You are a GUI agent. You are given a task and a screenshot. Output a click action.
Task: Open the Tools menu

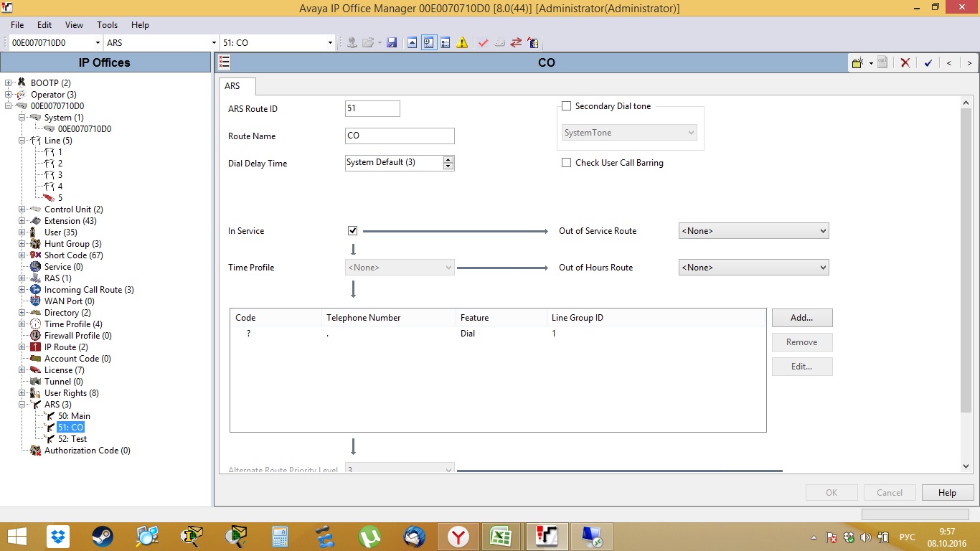107,25
